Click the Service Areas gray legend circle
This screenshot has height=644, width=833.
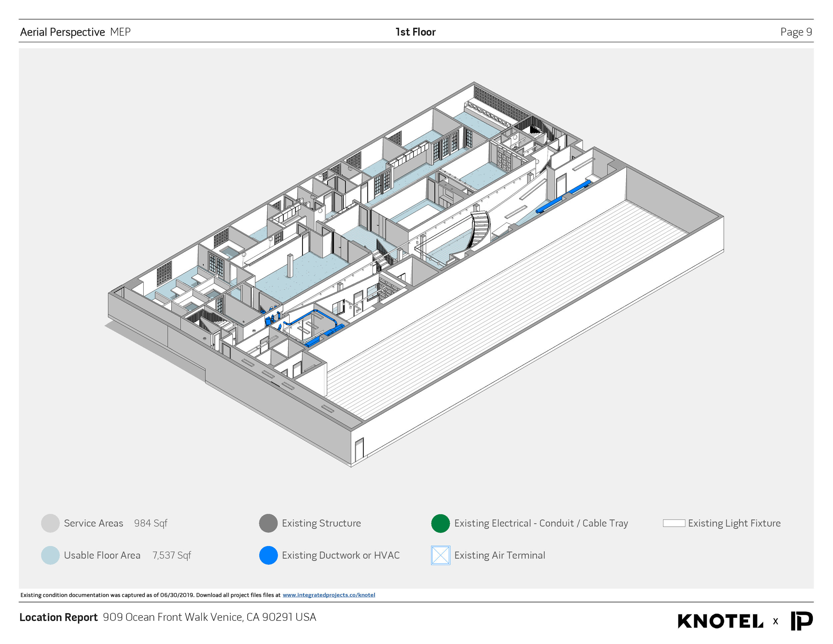tap(50, 523)
